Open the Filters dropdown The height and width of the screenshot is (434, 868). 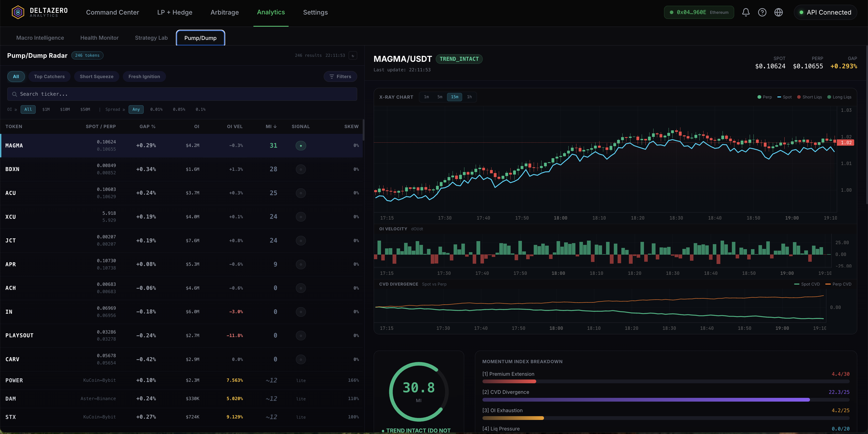340,77
